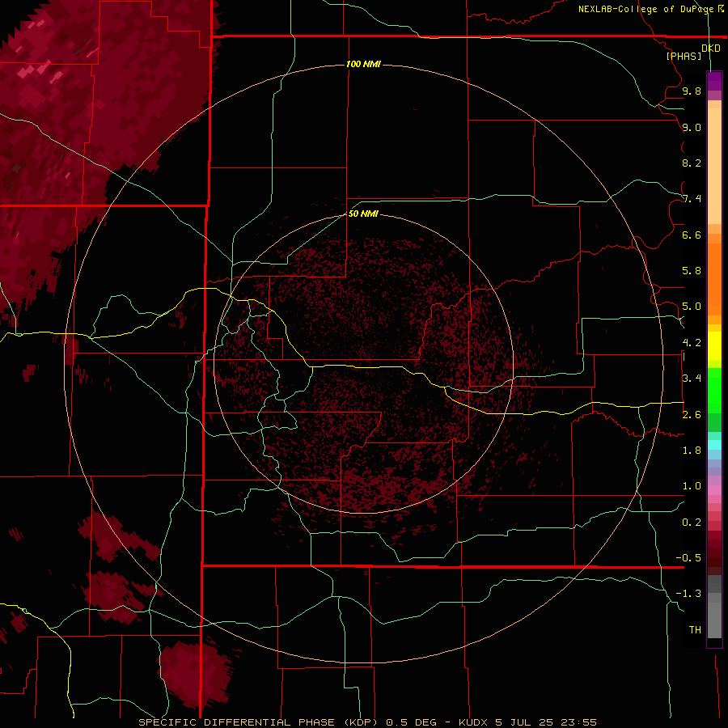This screenshot has height=728, width=728.
Task: Click the TH label on the scale
Action: tap(695, 630)
